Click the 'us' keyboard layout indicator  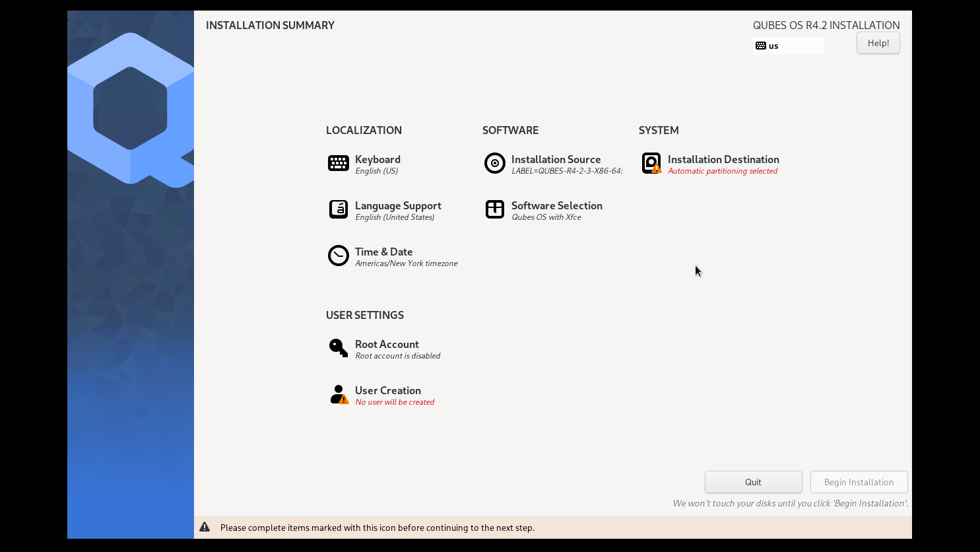tap(789, 46)
